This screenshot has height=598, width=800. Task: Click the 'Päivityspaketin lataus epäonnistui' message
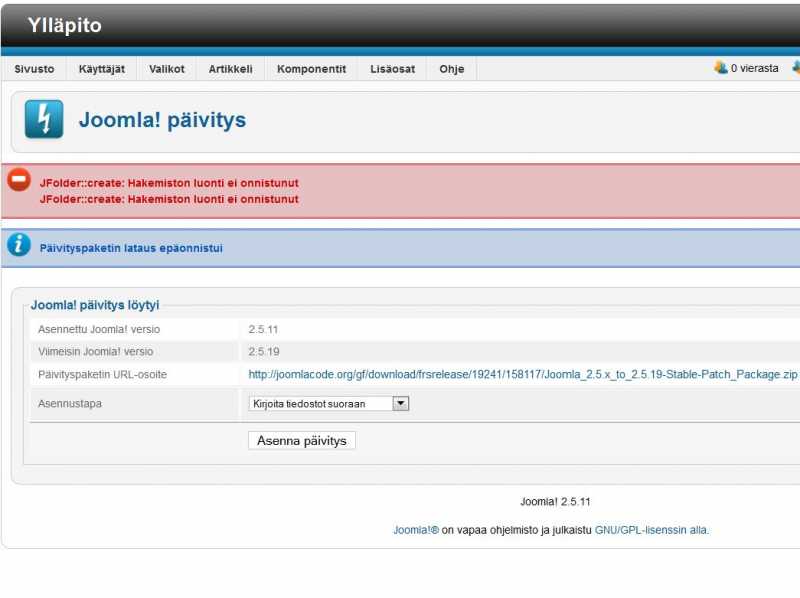(131, 248)
